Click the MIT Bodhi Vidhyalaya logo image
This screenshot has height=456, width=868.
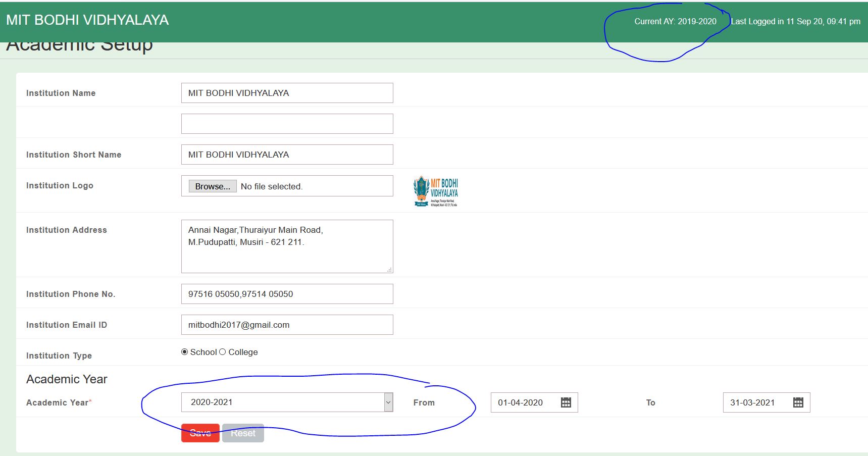click(436, 191)
